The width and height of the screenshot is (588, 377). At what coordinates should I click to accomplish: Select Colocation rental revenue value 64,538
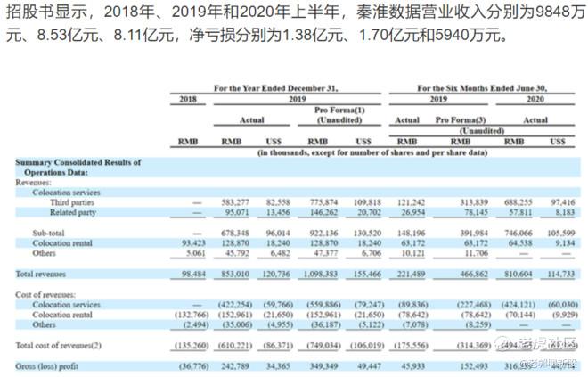(x=520, y=243)
